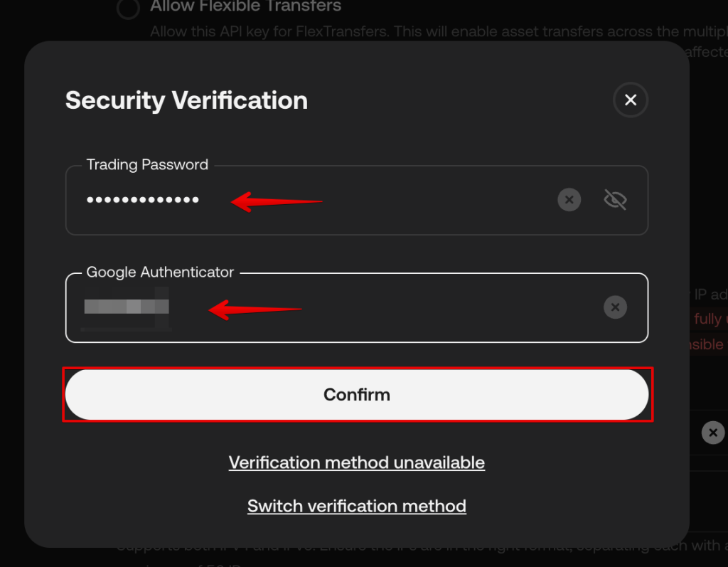Screen dimensions: 728x567
Task: Clear the Google Authenticator code
Action: (615, 307)
